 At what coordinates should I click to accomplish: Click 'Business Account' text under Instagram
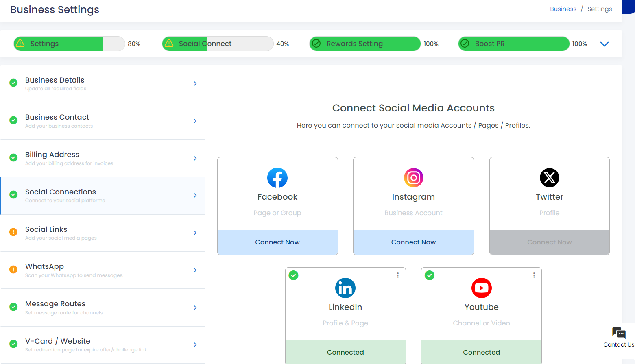click(413, 213)
